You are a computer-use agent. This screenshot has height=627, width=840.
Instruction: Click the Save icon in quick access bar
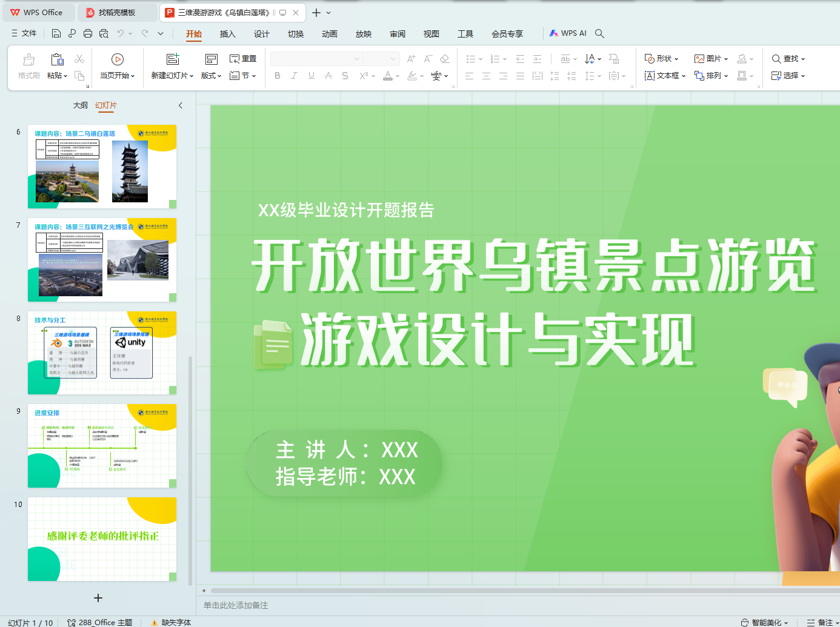[x=56, y=33]
